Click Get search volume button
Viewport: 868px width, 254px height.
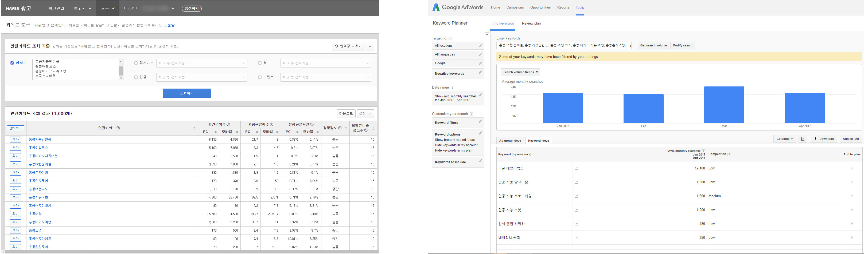[x=653, y=45]
